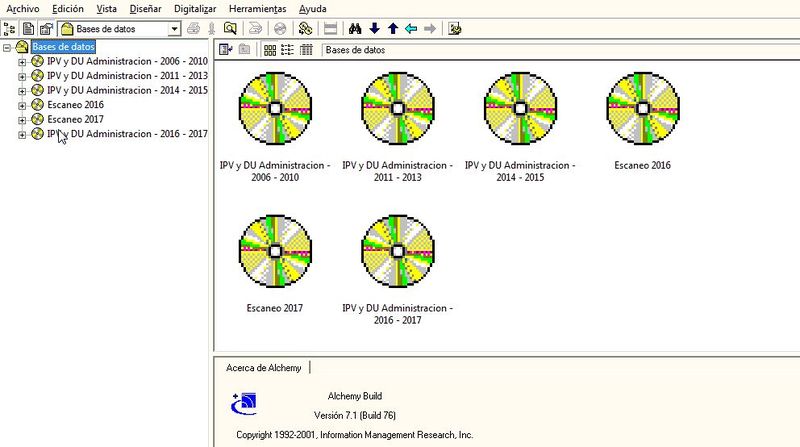The image size is (800, 447).
Task: Switch to details grid view
Action: [306, 49]
